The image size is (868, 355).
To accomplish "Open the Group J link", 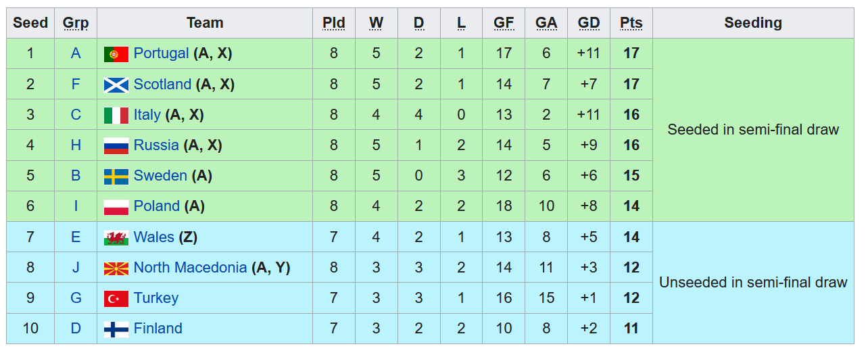I will (x=76, y=268).
